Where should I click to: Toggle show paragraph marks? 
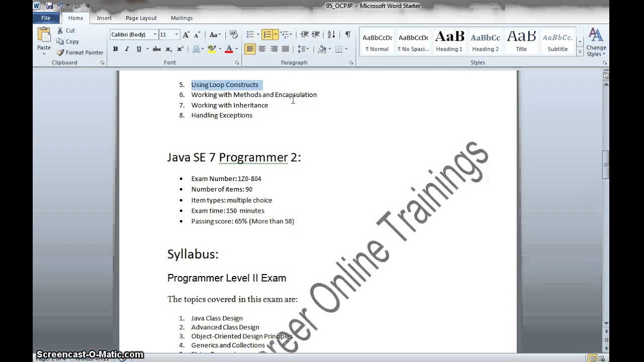(x=348, y=35)
